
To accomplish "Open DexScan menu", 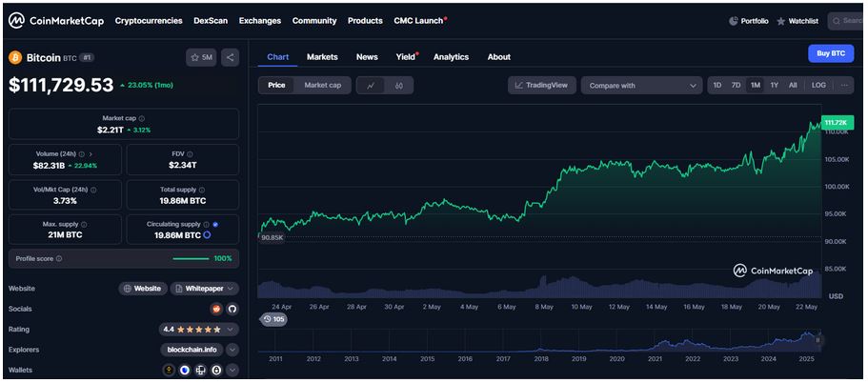I will 211,20.
